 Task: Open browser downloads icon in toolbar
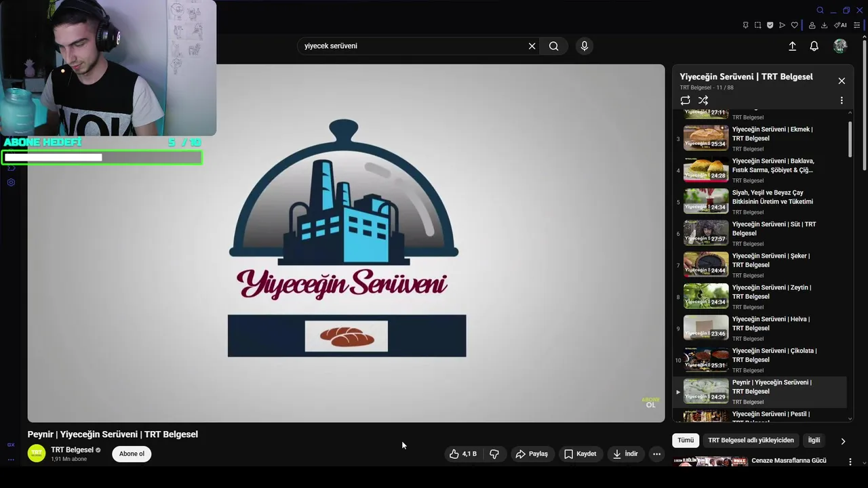[x=824, y=25]
